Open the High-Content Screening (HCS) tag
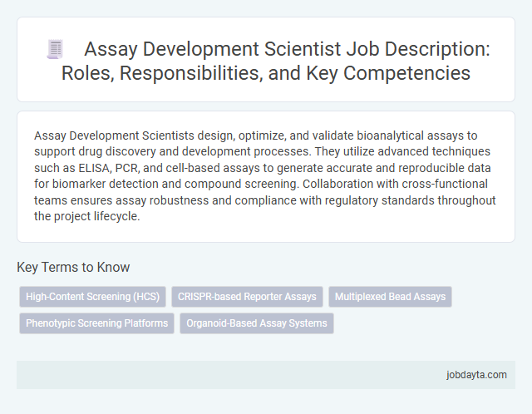 (x=92, y=297)
